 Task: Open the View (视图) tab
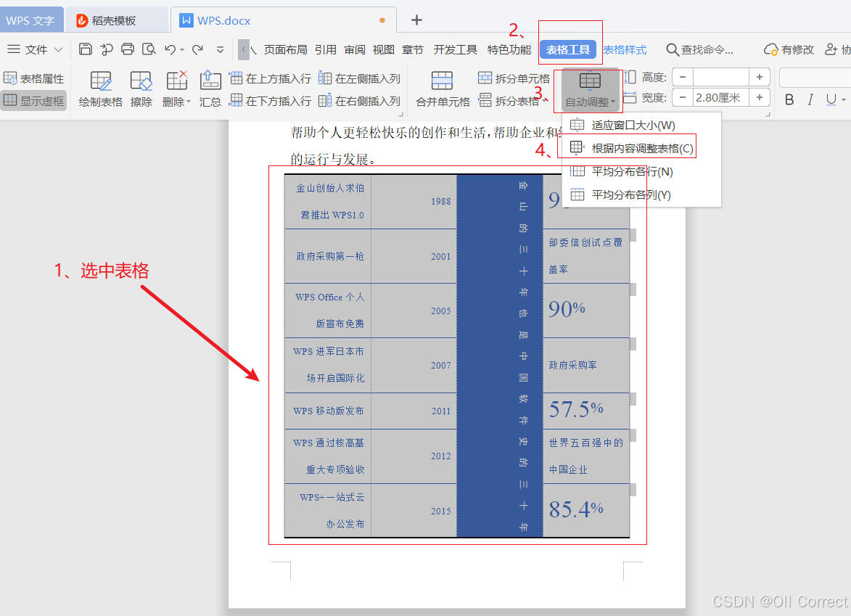pos(384,50)
